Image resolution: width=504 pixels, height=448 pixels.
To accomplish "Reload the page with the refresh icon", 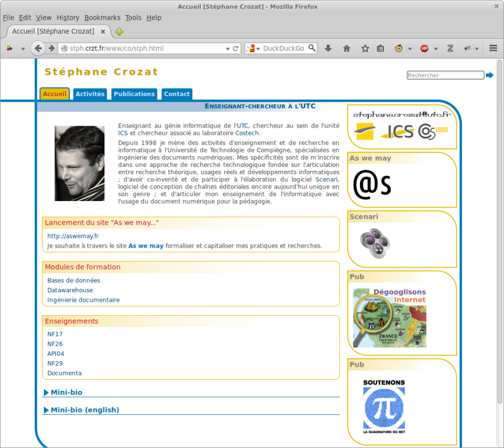I will 235,49.
